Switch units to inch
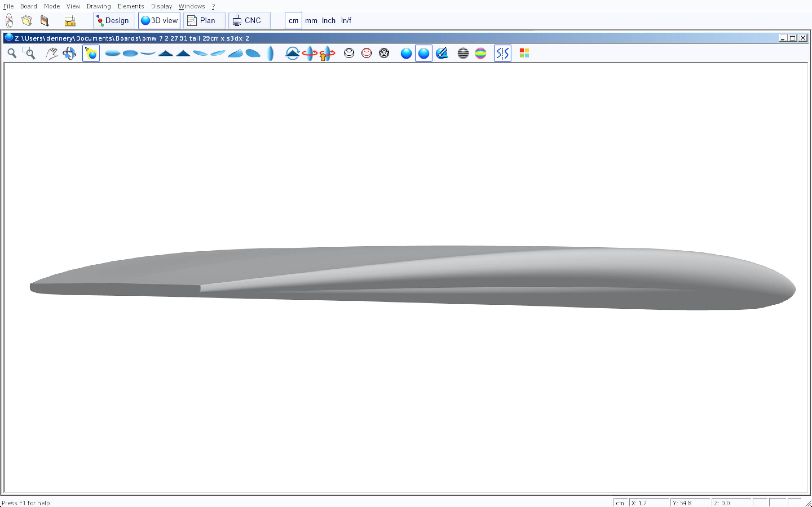 328,21
